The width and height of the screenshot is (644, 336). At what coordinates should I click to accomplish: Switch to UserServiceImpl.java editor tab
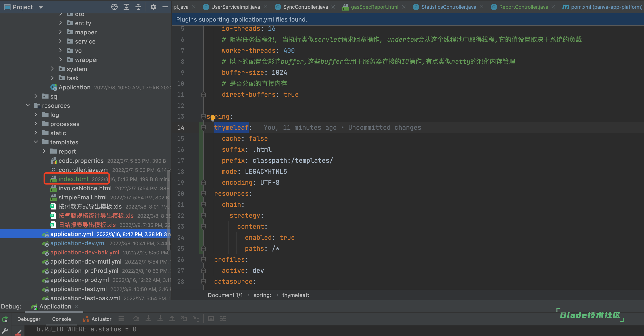(x=235, y=7)
